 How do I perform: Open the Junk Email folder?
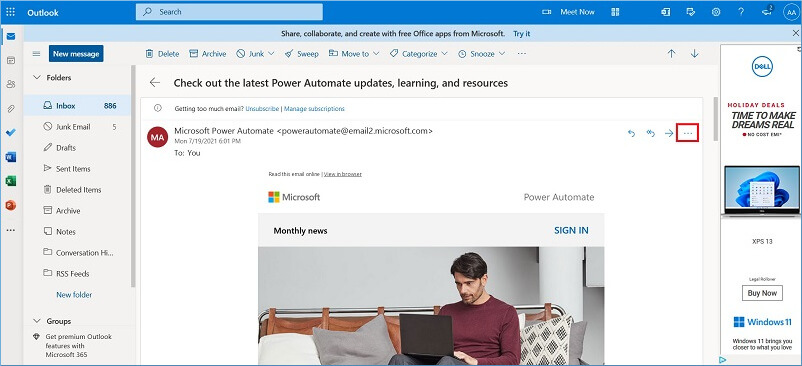coord(77,127)
